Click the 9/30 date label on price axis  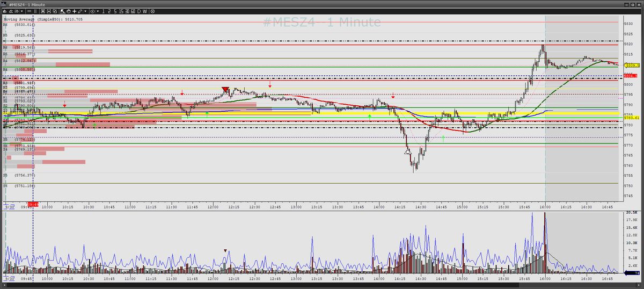coord(9,207)
